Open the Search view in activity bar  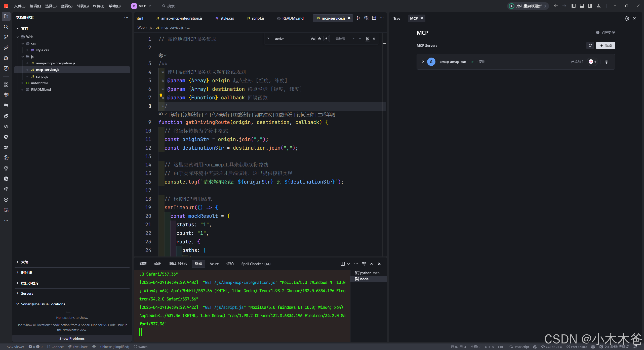(x=6, y=27)
